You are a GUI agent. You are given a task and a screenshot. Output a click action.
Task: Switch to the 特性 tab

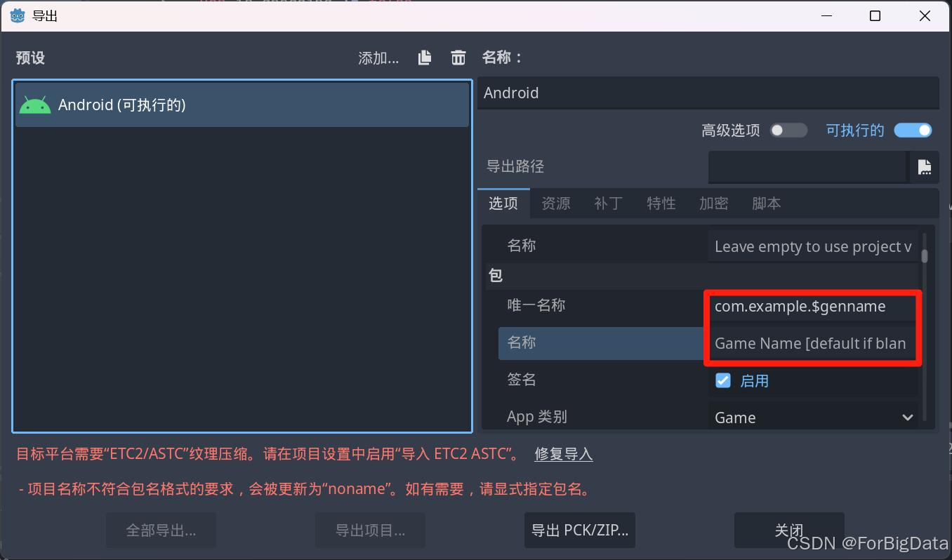click(x=661, y=204)
